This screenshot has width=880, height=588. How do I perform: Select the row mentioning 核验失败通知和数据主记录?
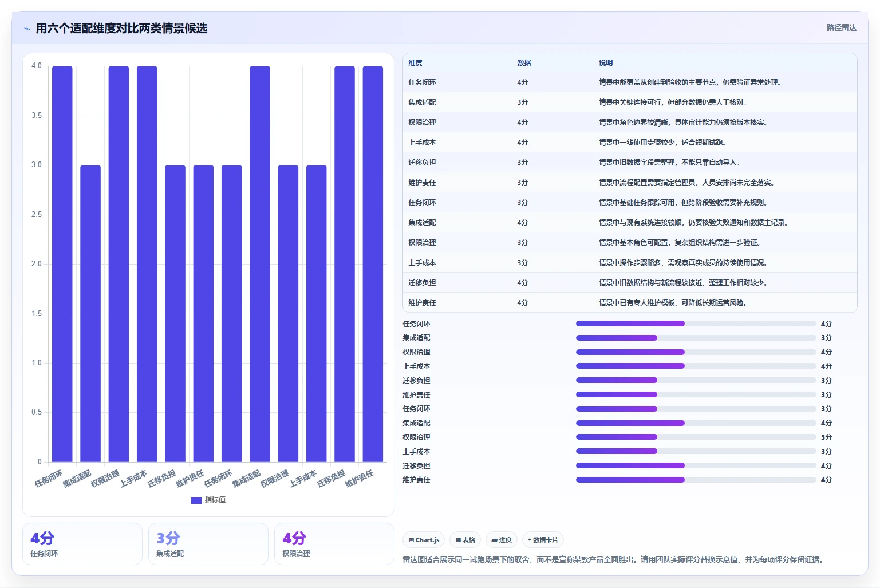click(630, 222)
